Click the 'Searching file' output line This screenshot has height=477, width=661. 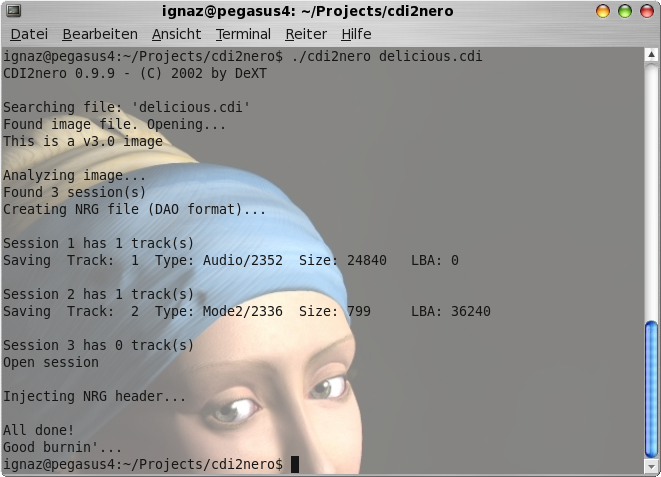[126, 107]
